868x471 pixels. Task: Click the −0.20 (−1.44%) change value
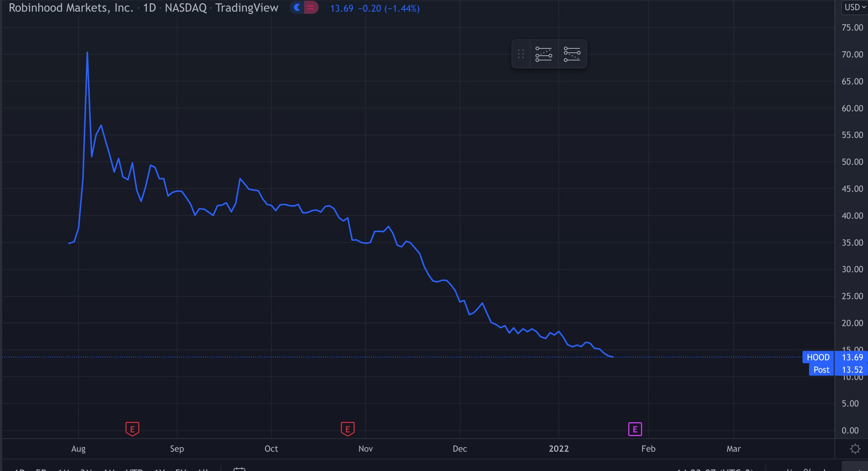[389, 8]
